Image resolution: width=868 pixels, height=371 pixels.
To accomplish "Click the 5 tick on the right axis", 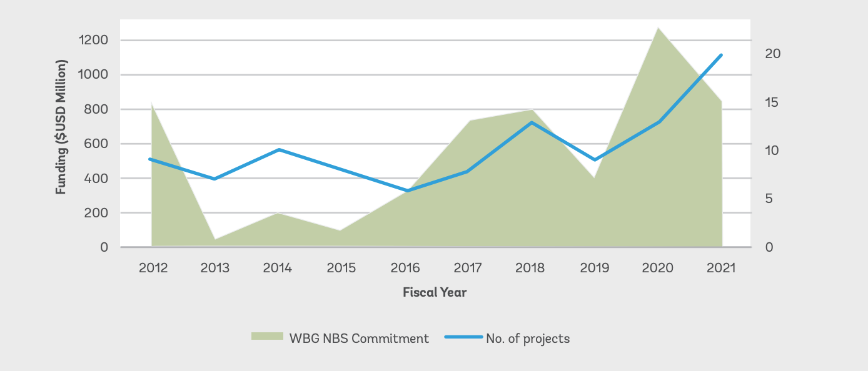I will (x=770, y=199).
